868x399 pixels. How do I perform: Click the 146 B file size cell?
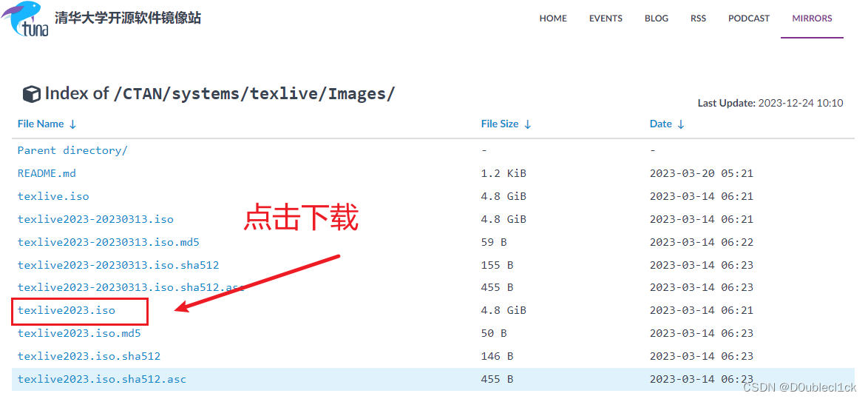[x=497, y=356]
